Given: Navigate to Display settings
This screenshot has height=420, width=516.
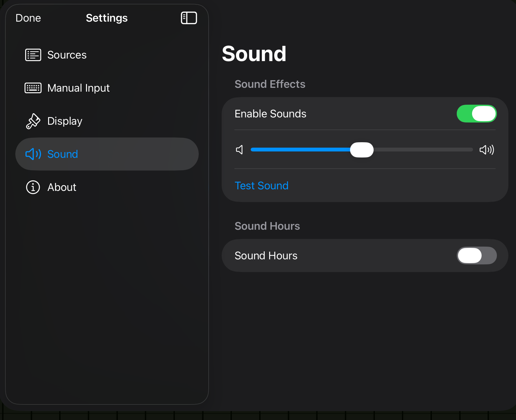Looking at the screenshot, I should tap(65, 121).
